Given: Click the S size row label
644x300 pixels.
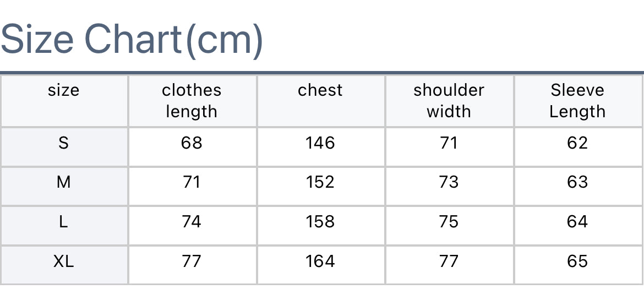Looking at the screenshot, I should coord(64,143).
